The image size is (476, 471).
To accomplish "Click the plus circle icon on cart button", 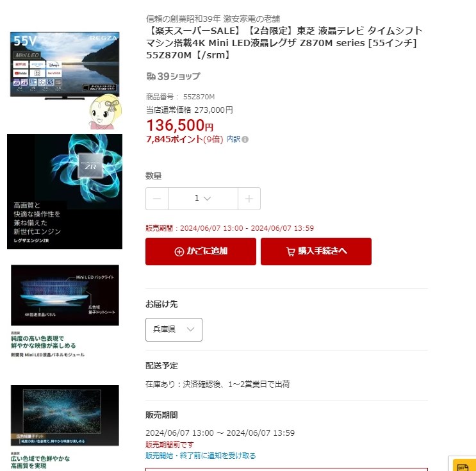I will pos(179,252).
